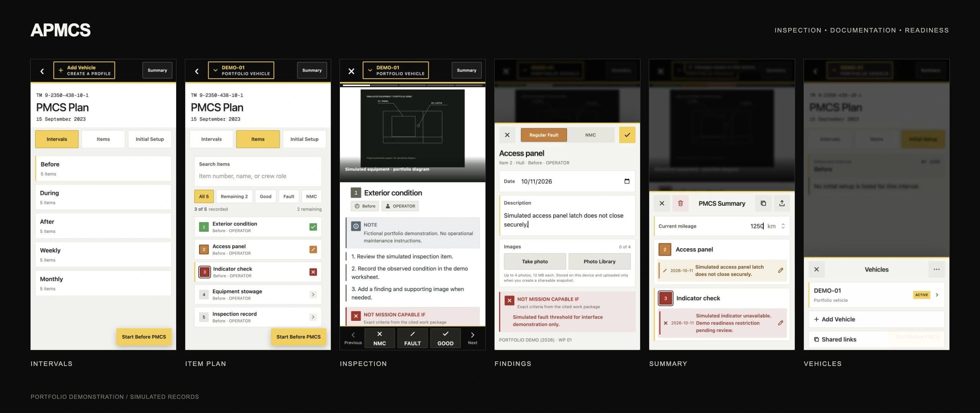Screen dimensions: 980x413
Task: Open Summary in Intervals screen header
Action: 157,70
